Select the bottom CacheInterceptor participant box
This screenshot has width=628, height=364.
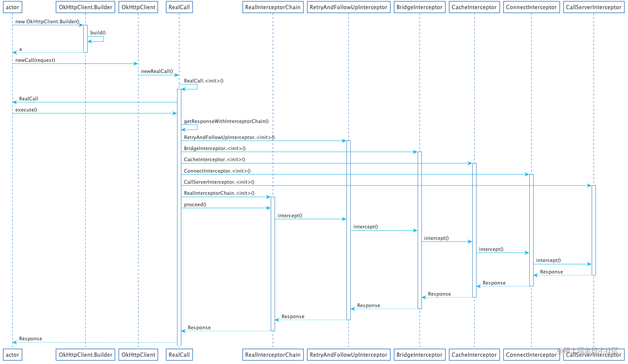point(474,355)
